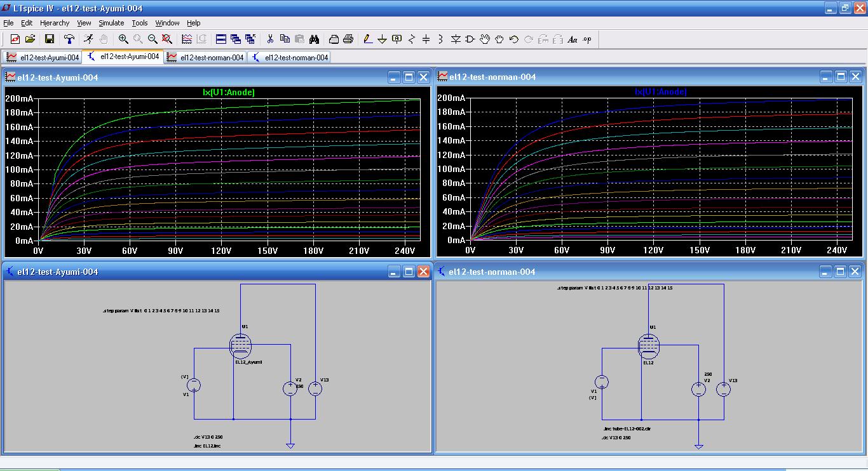Image resolution: width=868 pixels, height=471 pixels.
Task: Restore the main LTspice IV window
Action: tap(845, 8)
